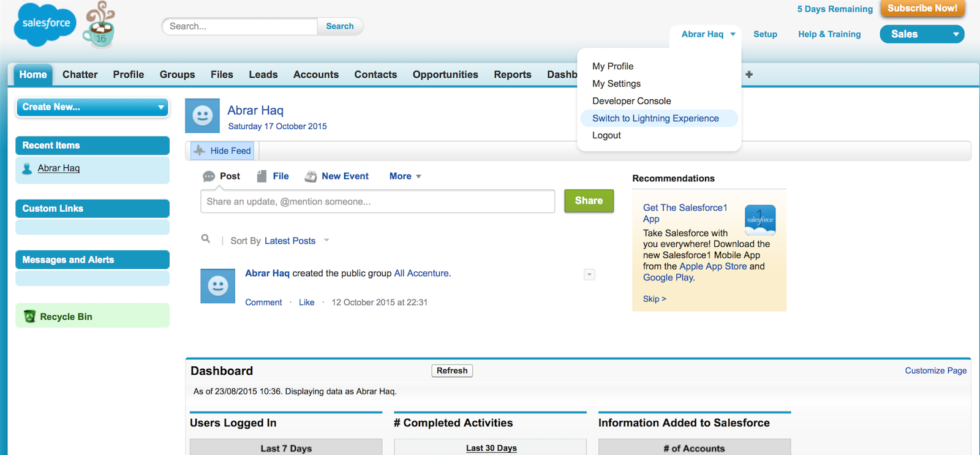Open the Contacts tab

[375, 75]
